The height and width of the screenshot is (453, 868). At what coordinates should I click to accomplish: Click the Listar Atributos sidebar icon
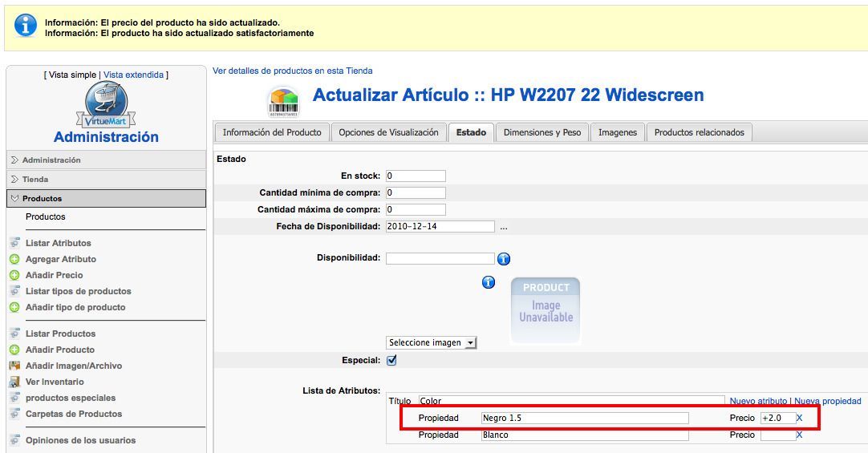coord(15,243)
